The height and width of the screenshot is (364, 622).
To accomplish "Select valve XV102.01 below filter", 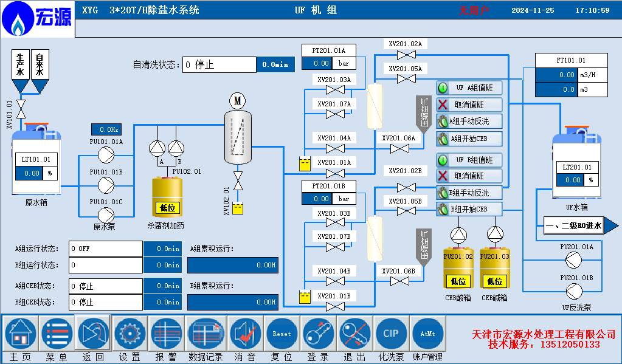I will (238, 181).
